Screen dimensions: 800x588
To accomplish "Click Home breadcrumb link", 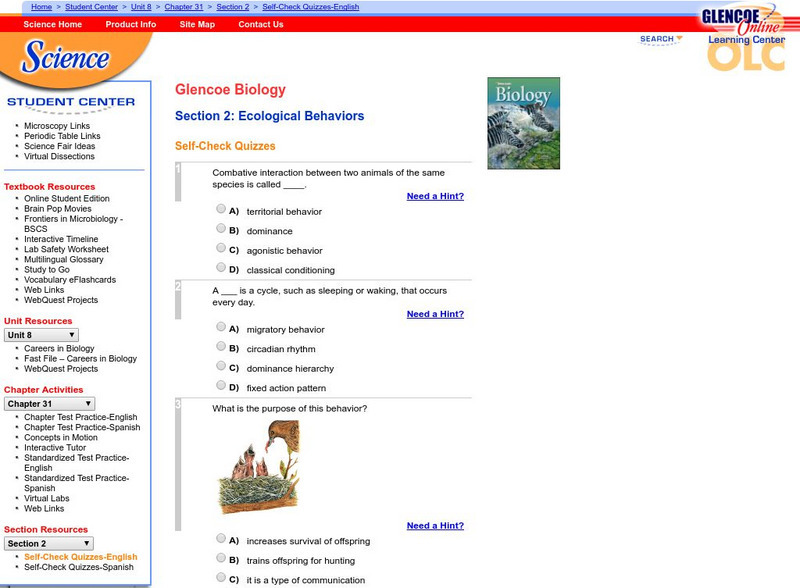I will pos(41,7).
